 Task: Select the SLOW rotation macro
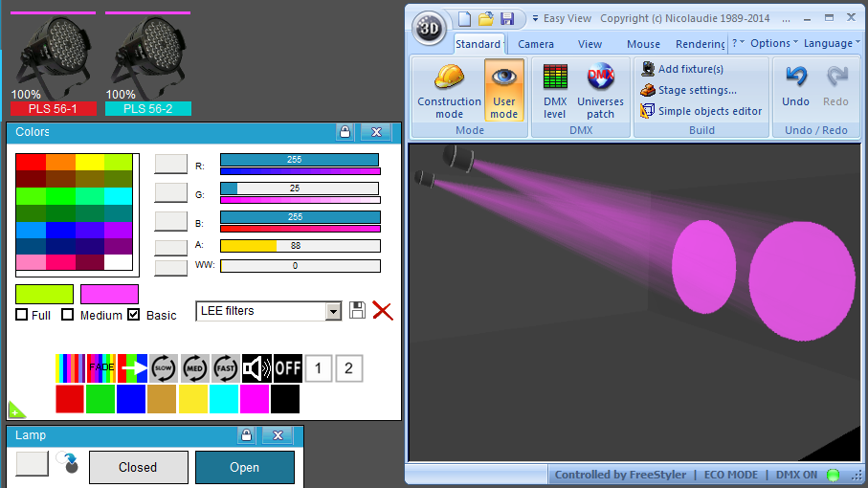coord(164,368)
